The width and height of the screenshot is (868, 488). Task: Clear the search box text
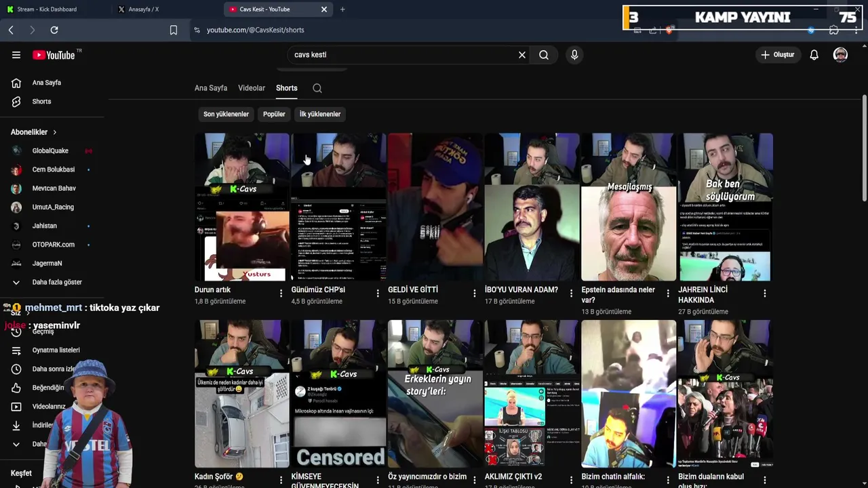pos(522,55)
